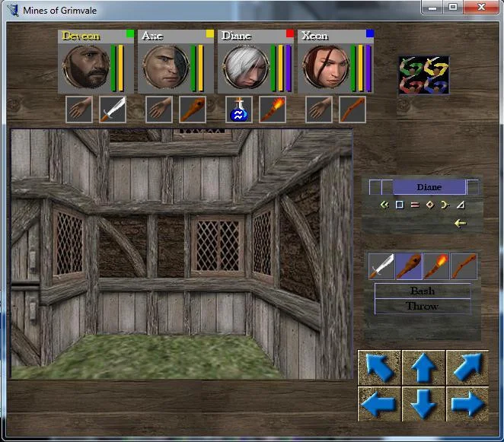Click the red equals-sign spell rune

[x=415, y=205]
